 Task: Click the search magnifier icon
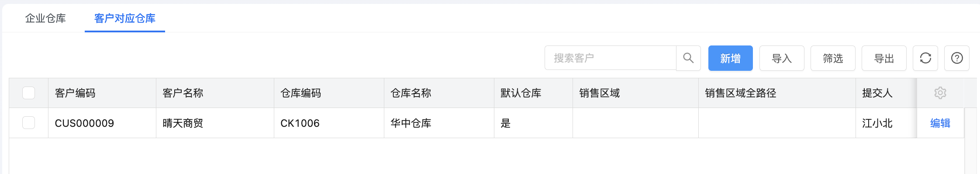(x=688, y=58)
